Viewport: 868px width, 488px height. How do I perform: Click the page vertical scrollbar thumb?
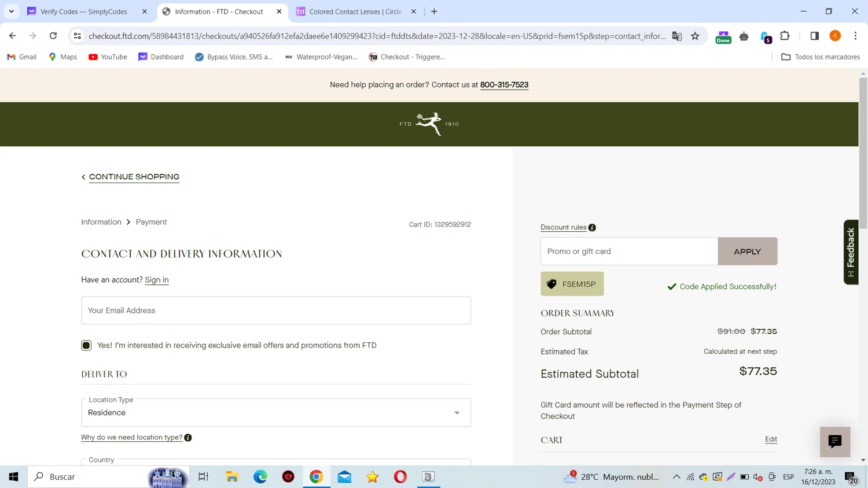coord(863,153)
